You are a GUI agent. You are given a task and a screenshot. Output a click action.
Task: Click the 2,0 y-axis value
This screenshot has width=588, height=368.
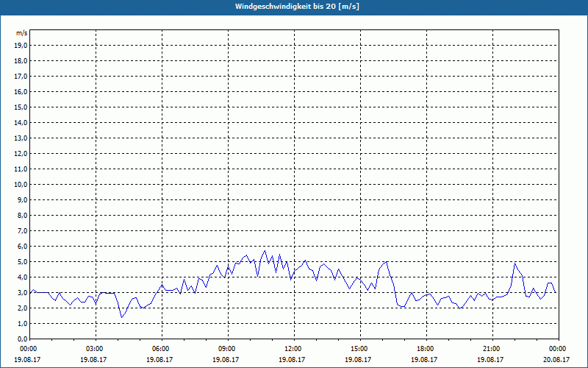tap(22, 308)
